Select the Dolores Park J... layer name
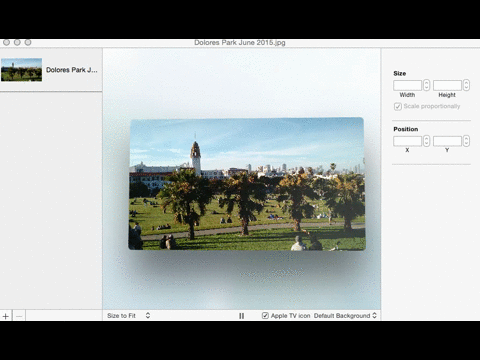 [x=72, y=70]
